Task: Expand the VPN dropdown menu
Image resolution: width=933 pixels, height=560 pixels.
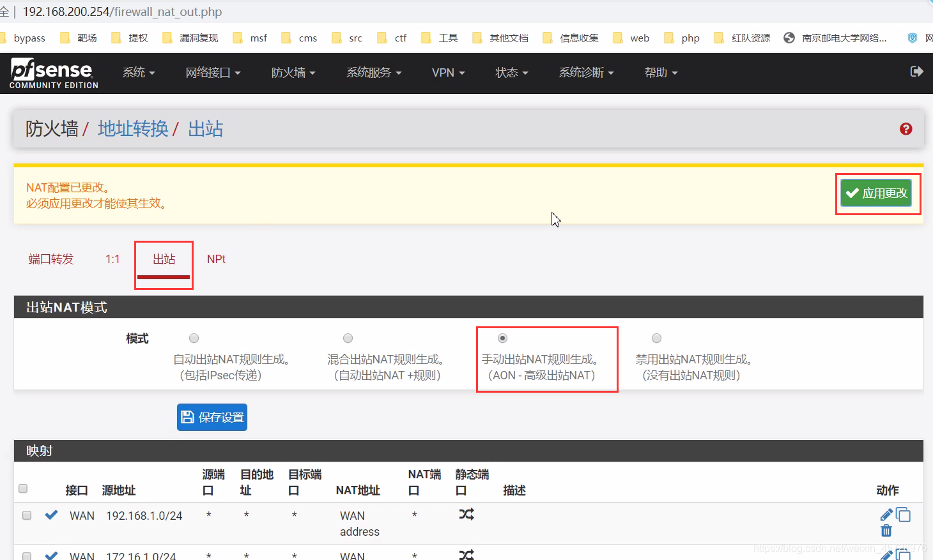Action: click(448, 73)
